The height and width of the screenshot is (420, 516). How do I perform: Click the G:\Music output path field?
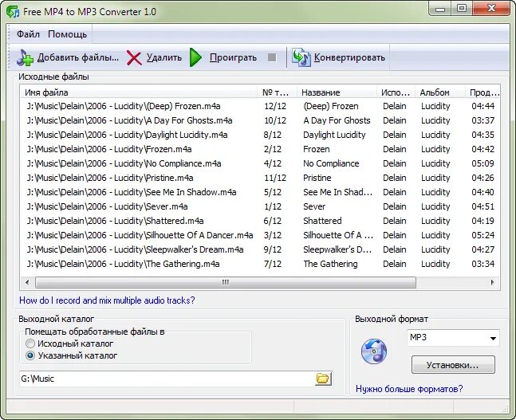pos(167,379)
